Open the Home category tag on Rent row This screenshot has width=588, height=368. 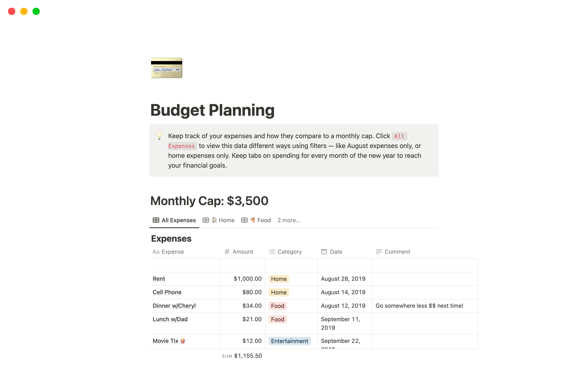coord(278,279)
